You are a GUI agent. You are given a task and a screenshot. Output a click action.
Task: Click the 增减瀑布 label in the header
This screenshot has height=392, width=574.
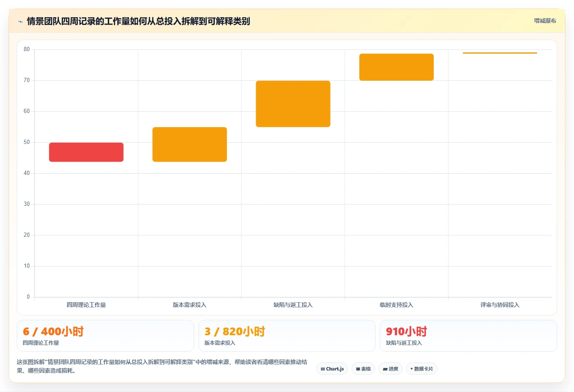[x=545, y=21]
